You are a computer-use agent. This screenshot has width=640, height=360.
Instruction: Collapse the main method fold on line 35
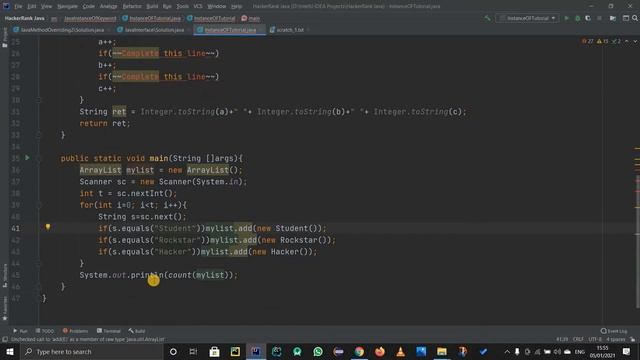[38, 158]
